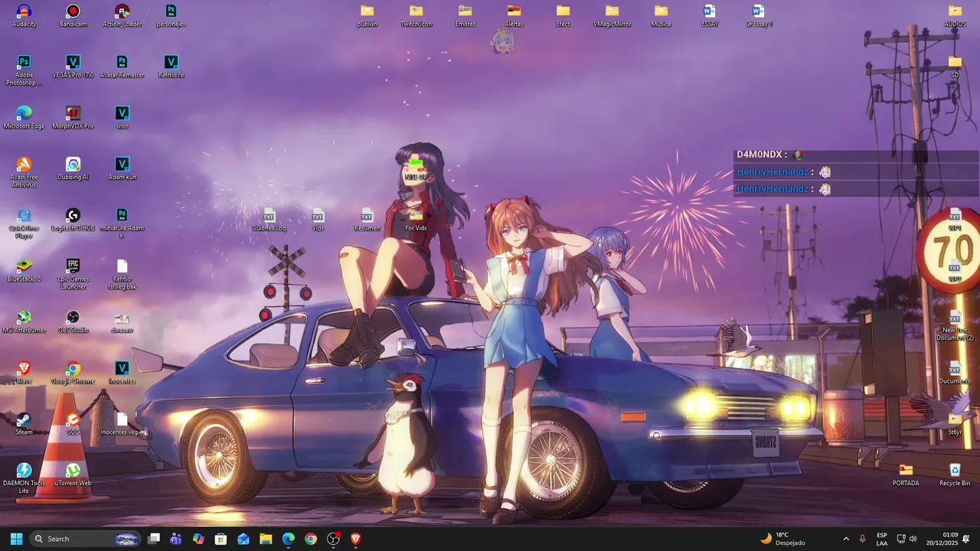Click the taskbar Search box
The height and width of the screenshot is (551, 980).
[85, 539]
